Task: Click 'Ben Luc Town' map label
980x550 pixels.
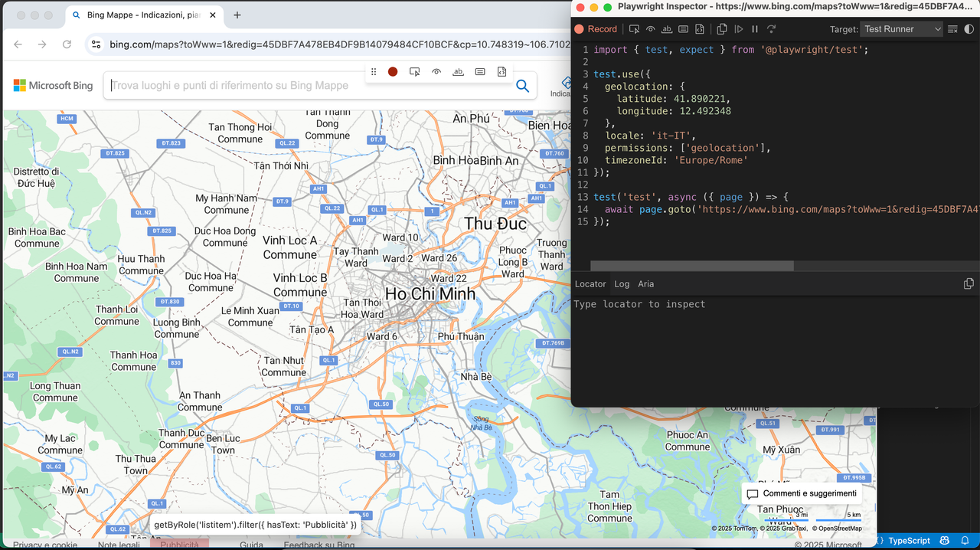Action: point(223,444)
